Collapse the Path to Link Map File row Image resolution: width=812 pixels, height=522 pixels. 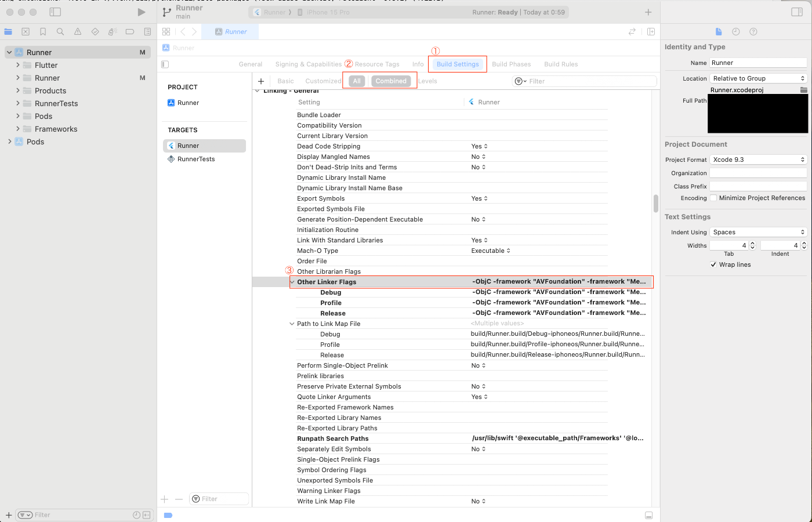pos(292,324)
